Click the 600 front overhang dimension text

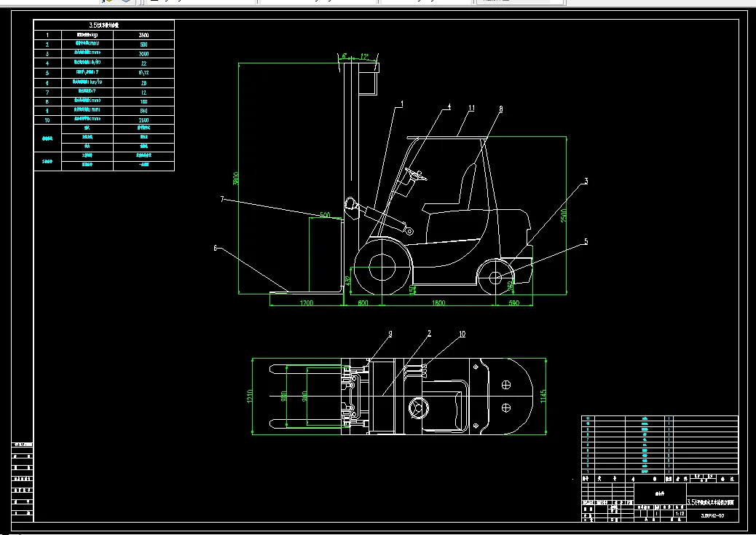363,303
